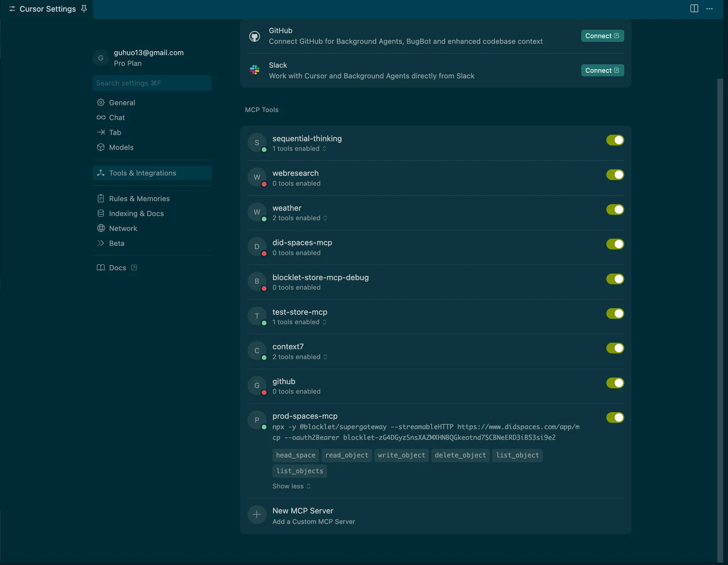The width and height of the screenshot is (728, 565).
Task: Collapse prod-spaces-mcp tools with Show less
Action: [292, 486]
